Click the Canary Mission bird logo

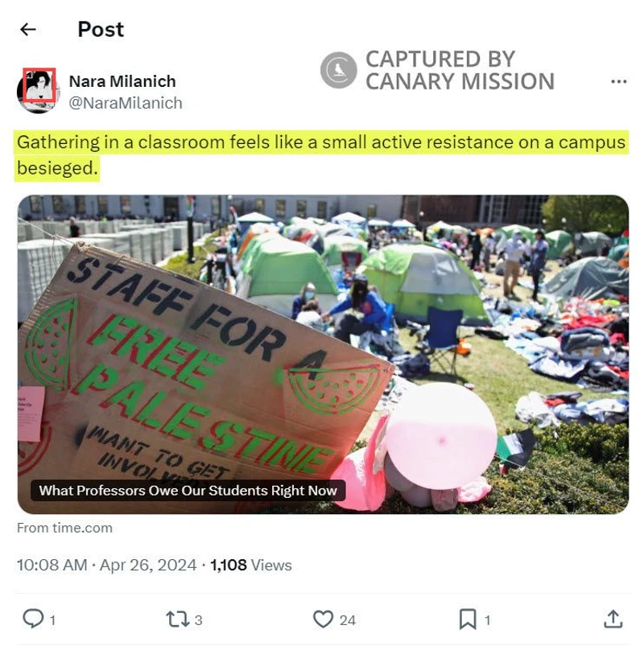coord(338,70)
